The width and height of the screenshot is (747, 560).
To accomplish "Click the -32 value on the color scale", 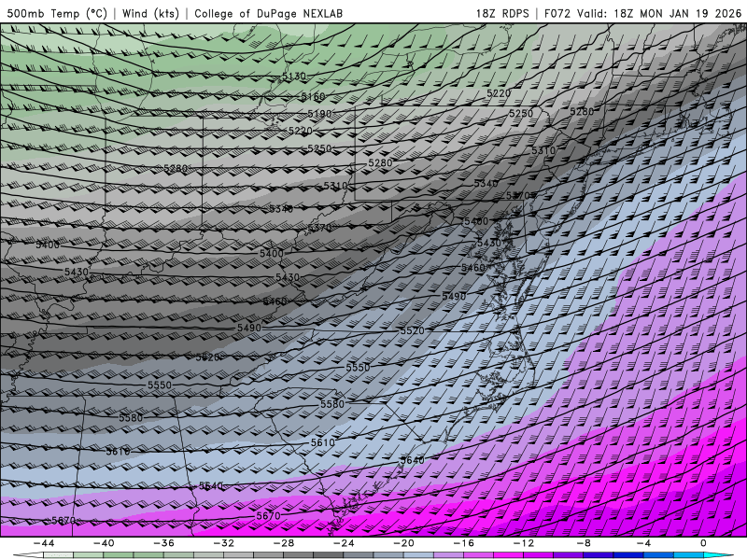I will point(224,543).
